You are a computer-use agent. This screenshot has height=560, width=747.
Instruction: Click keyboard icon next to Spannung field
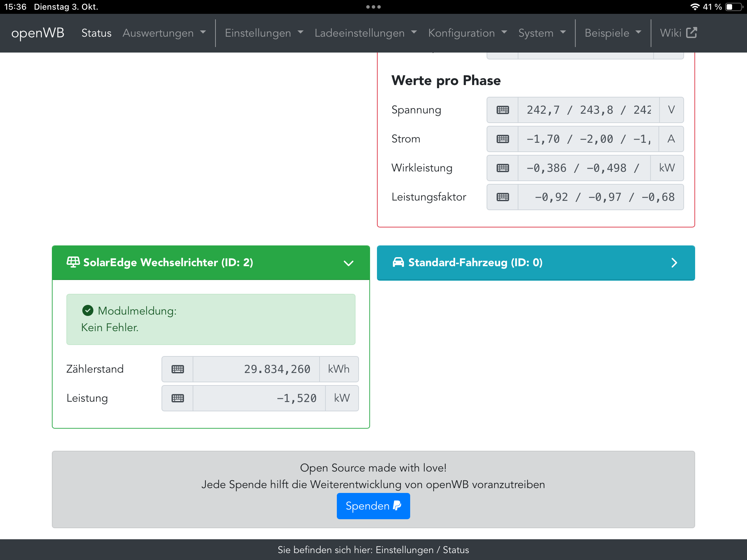502,110
